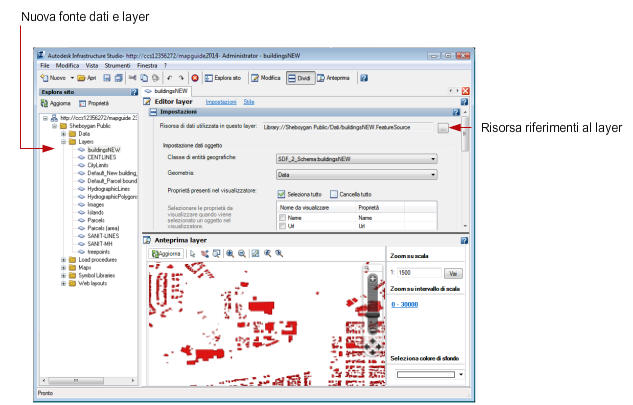
Task: Click the Apri folder toolbar button
Action: (x=87, y=78)
